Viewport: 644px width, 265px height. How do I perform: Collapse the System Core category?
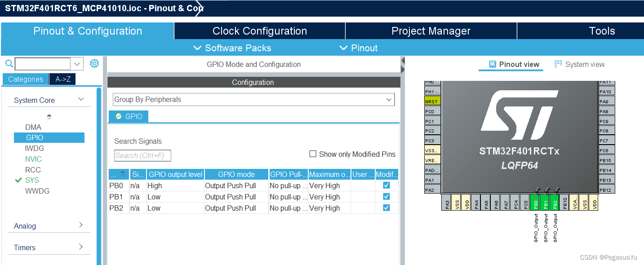point(81,99)
